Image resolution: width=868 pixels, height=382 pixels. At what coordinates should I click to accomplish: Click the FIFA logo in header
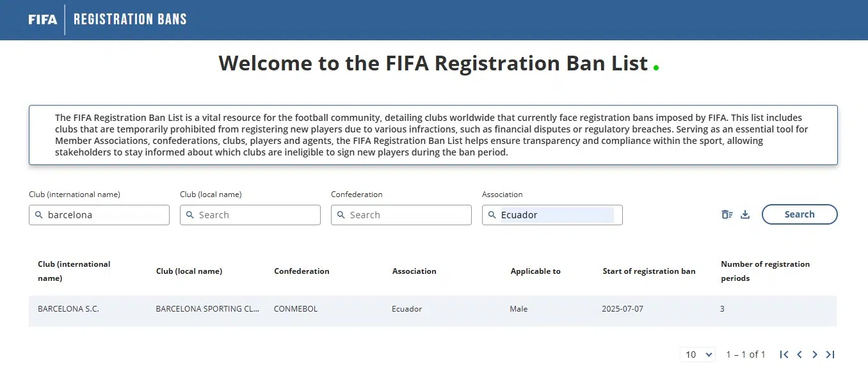pos(43,19)
